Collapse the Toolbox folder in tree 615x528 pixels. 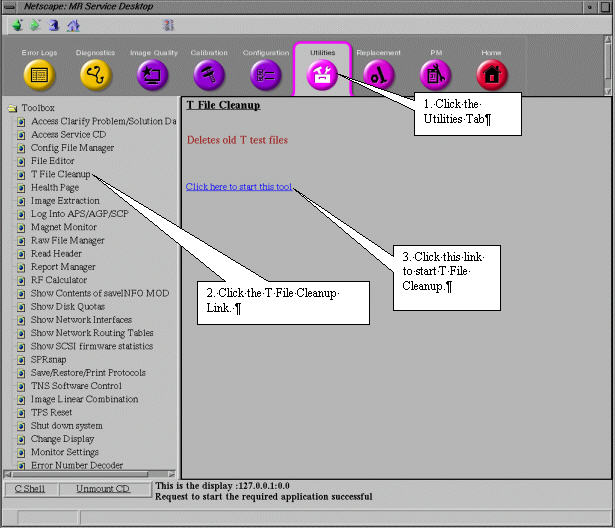click(x=13, y=108)
